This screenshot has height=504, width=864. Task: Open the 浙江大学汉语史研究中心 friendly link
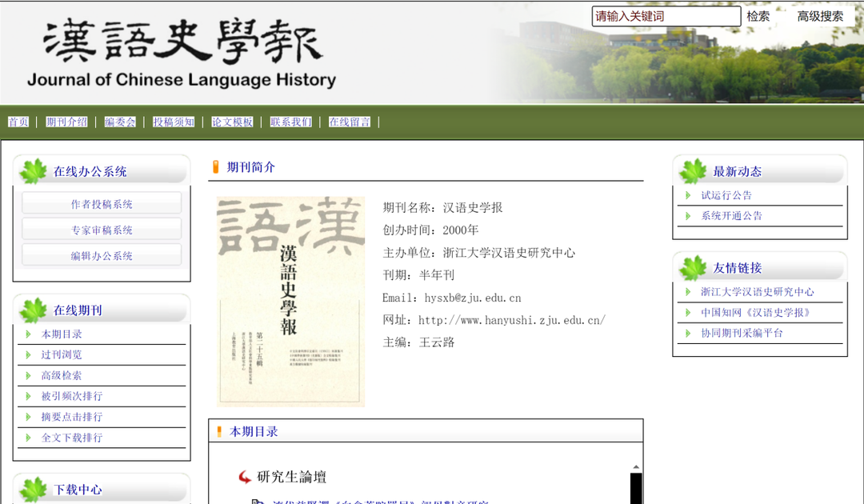757,291
